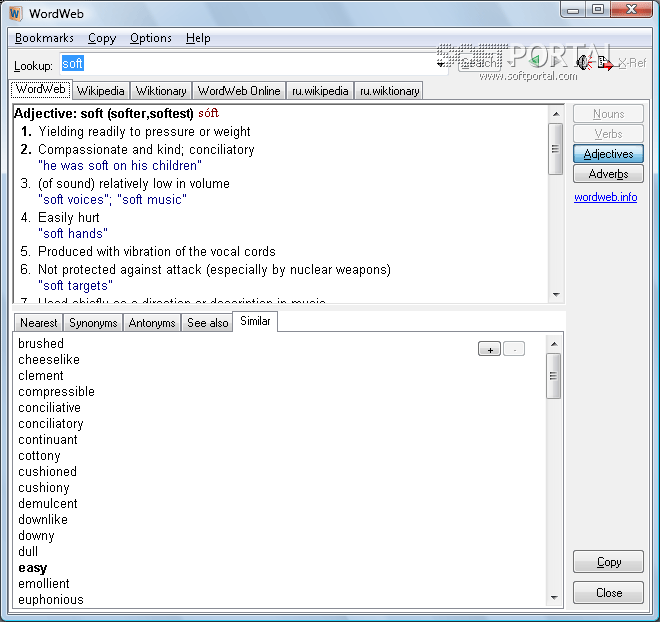Click definition 1 'Yielding readily to pressure'
The image size is (660, 622).
tap(144, 131)
